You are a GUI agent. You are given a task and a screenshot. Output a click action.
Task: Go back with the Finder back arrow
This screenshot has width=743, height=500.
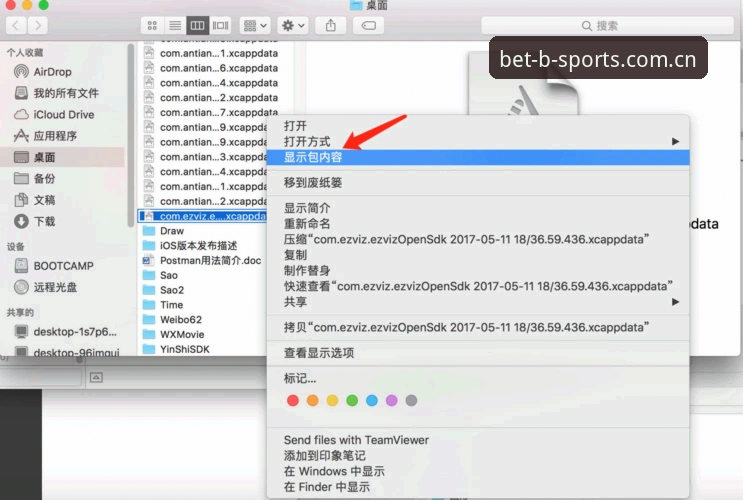[x=16, y=26]
